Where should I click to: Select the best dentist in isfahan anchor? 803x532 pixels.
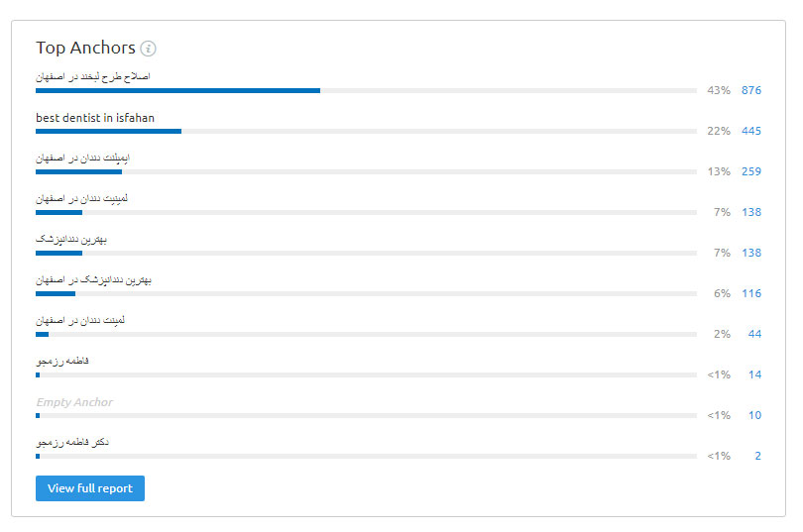[x=95, y=118]
